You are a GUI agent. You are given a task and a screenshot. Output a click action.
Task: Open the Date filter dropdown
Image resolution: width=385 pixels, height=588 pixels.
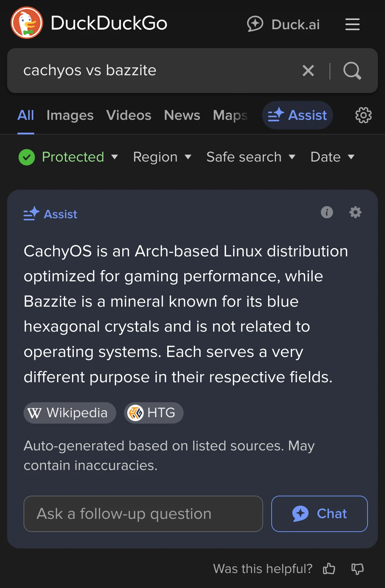click(x=332, y=157)
